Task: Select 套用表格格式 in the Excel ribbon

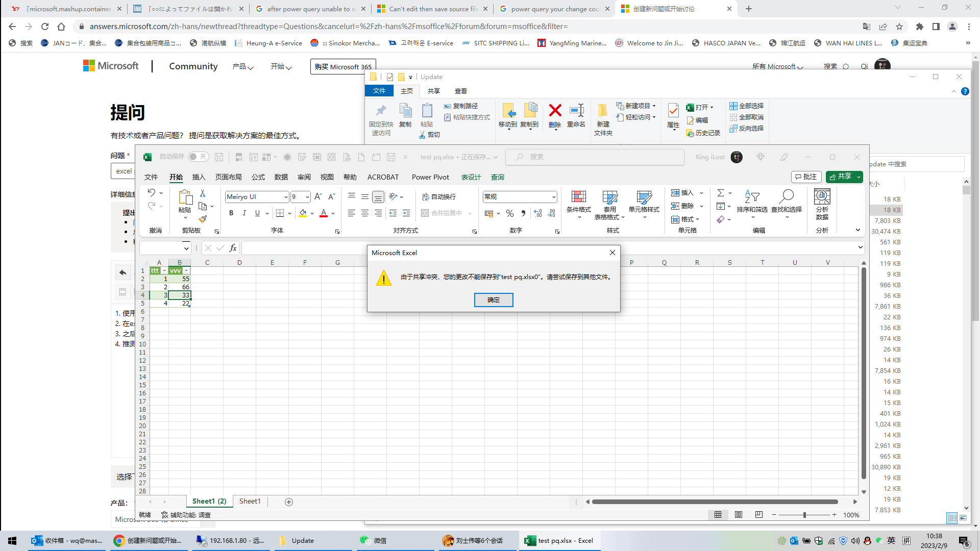Action: (609, 204)
